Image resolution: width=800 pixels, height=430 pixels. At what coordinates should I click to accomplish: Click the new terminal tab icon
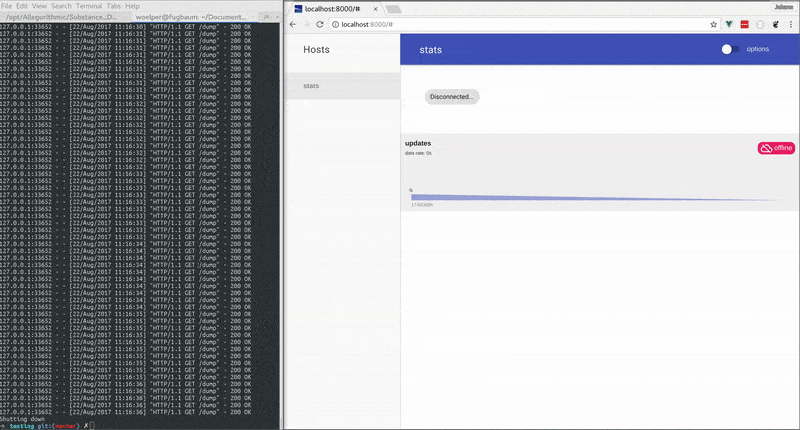(x=266, y=17)
